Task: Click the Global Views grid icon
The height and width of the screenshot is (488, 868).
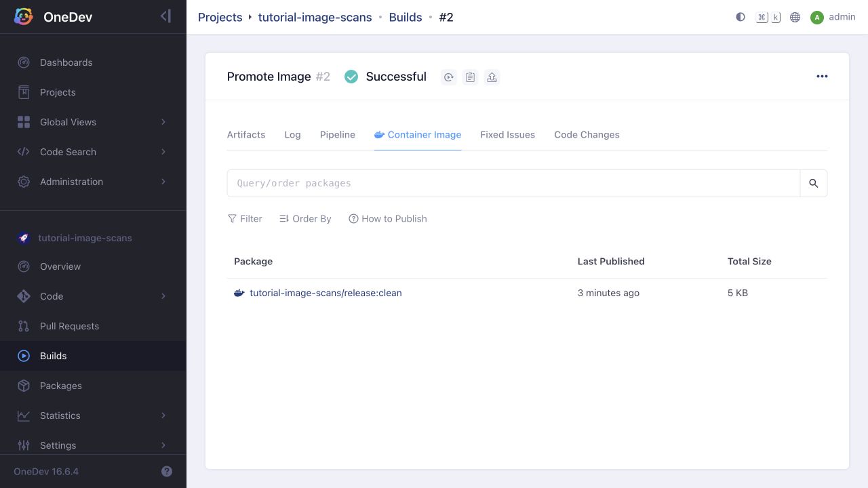Action: [x=24, y=122]
